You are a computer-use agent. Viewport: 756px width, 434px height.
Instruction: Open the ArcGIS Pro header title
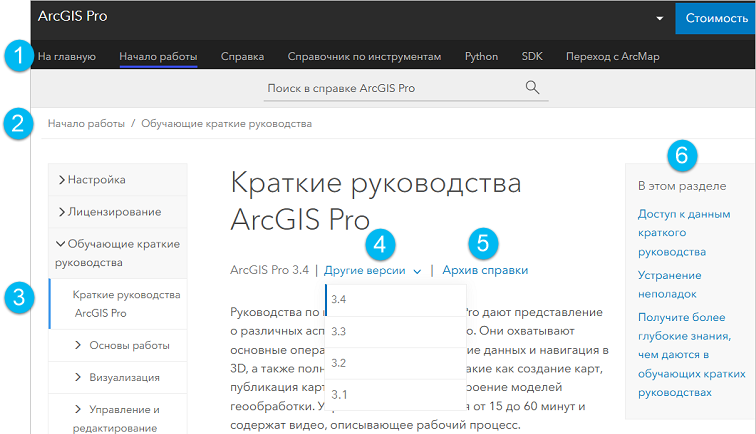click(x=72, y=16)
